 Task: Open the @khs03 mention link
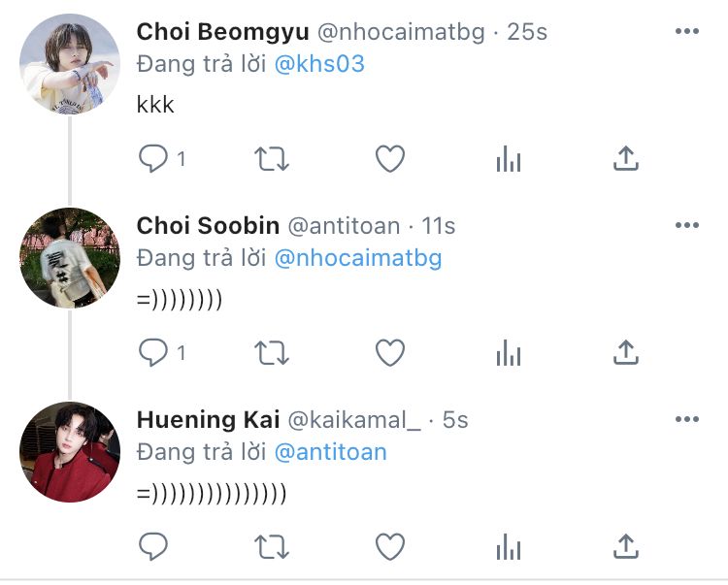point(319,64)
